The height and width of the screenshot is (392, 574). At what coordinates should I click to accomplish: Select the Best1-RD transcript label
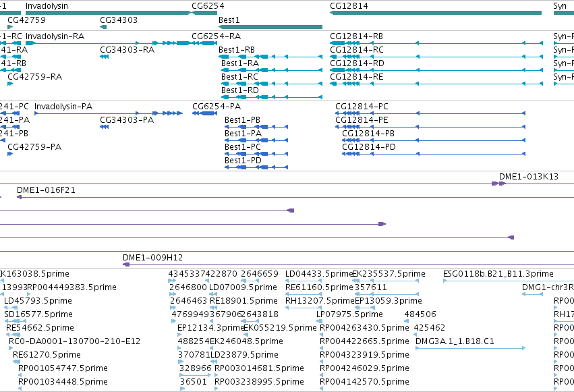pos(239,90)
